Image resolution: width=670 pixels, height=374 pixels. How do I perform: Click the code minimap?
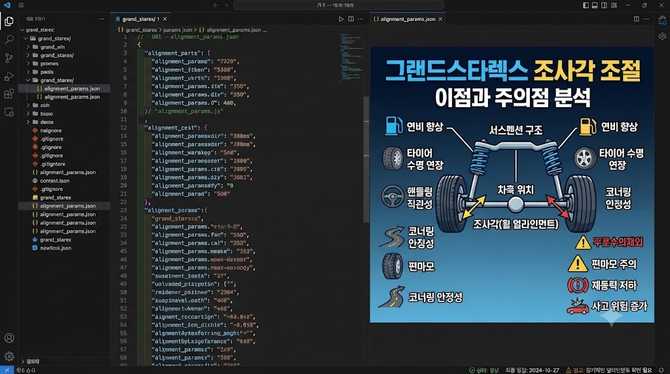point(351,57)
